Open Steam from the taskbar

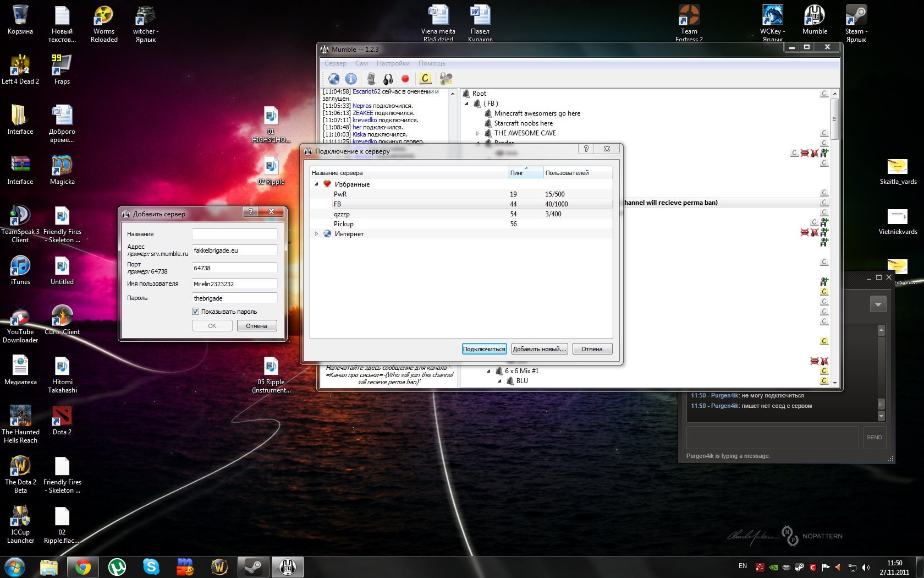click(x=253, y=566)
